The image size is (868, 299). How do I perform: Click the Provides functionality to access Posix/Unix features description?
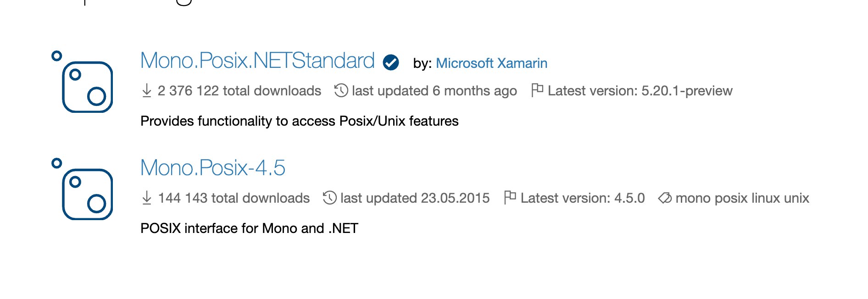[x=300, y=121]
